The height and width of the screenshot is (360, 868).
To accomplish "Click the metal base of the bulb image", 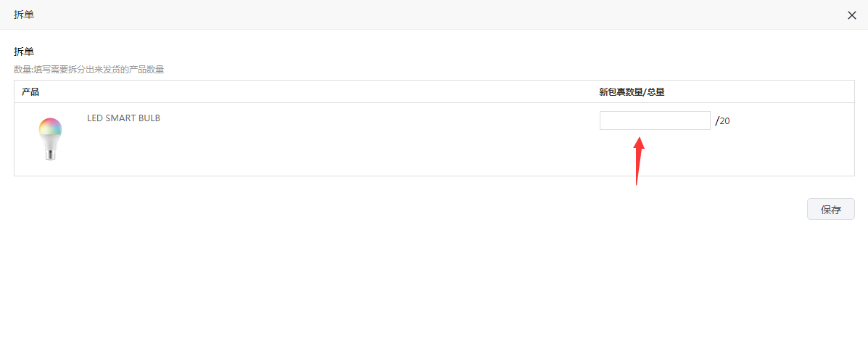I will pyautogui.click(x=50, y=155).
